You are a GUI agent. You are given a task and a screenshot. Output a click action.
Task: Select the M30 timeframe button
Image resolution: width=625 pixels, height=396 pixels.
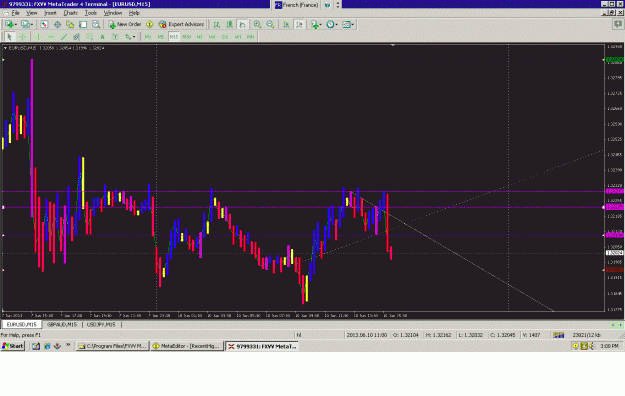coord(187,37)
